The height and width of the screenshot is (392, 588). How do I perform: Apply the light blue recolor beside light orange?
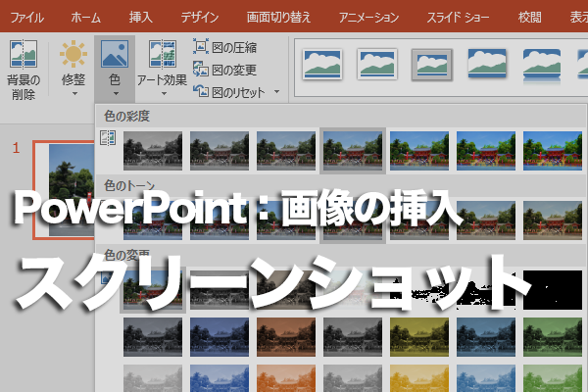[x=220, y=378]
